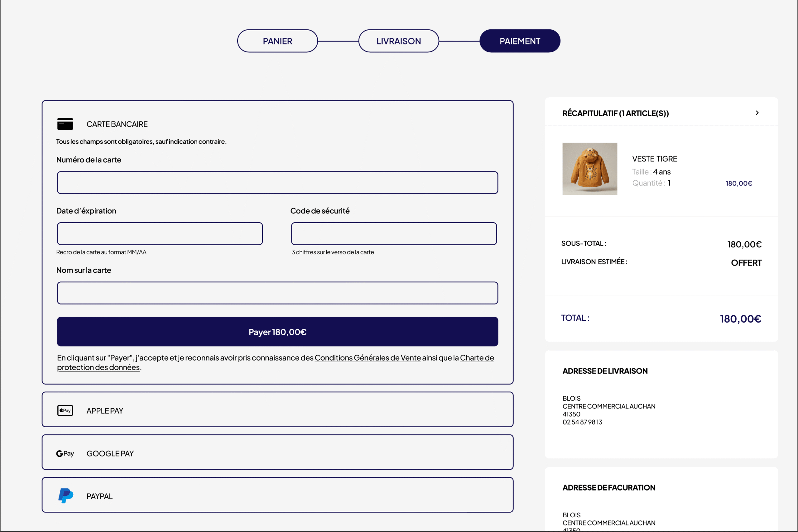Click the Code de sécurité field
This screenshot has height=532, width=798.
(x=394, y=234)
